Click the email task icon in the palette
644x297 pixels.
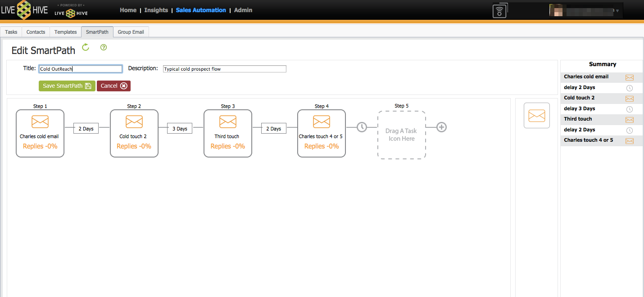click(537, 116)
